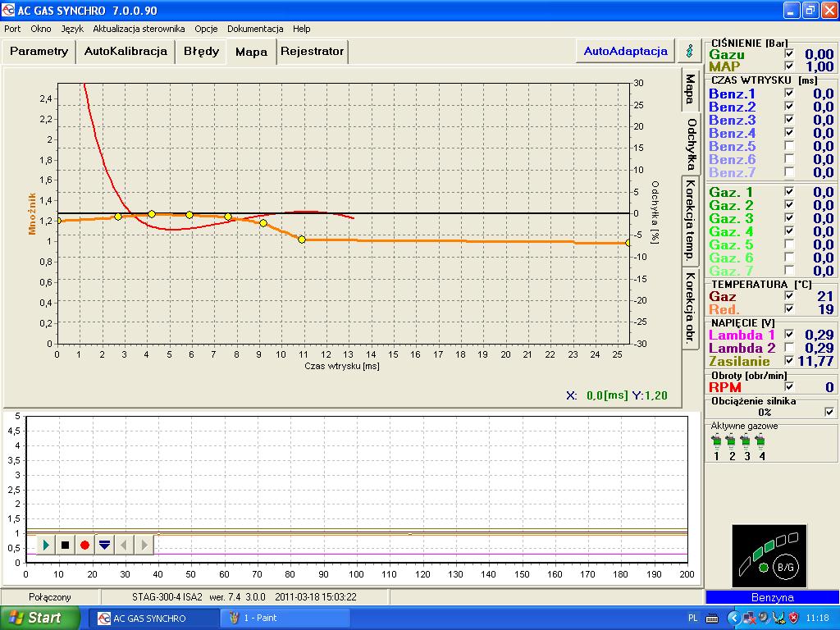The height and width of the screenshot is (630, 840).
Task: Switch to the AutoKalibracja tab
Action: 126,52
